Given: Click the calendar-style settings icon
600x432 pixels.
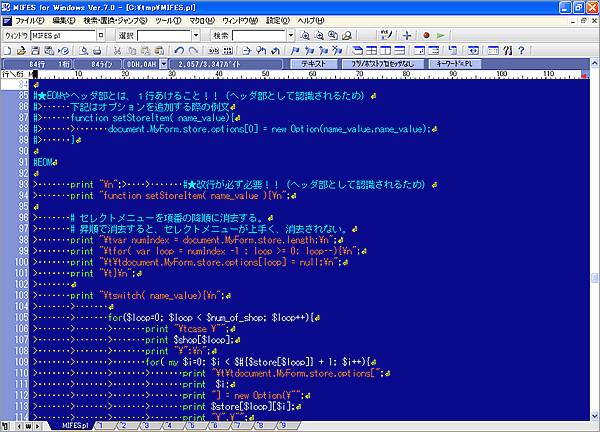Looking at the screenshot, I should [493, 51].
